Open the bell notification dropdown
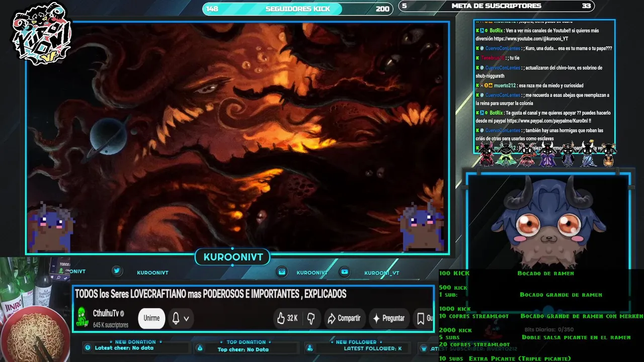 click(181, 318)
